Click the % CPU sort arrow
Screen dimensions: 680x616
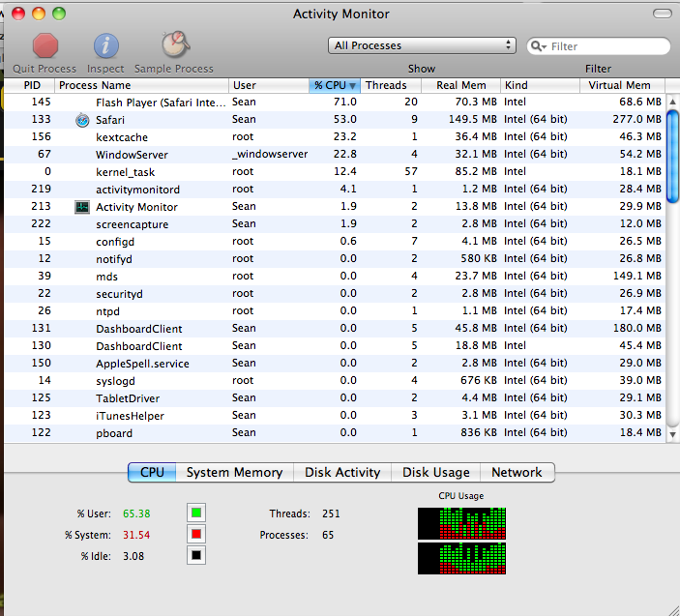coord(352,86)
